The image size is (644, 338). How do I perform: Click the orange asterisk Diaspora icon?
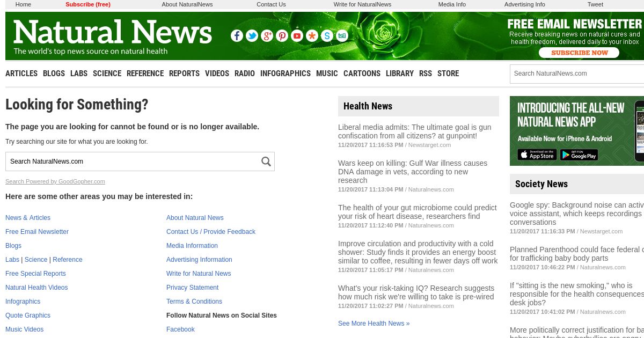(x=312, y=36)
